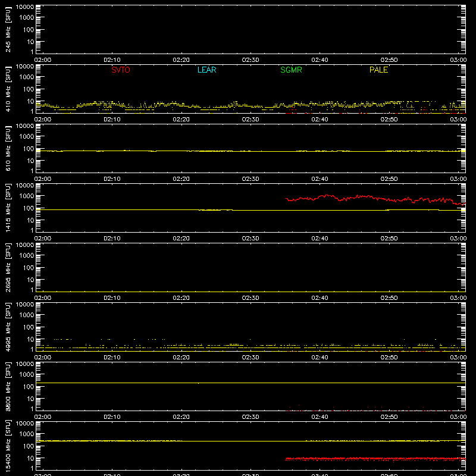The image size is (476, 476).
Task: Click the 100 y-axis label of 8800 MHz panel
Action: (x=29, y=387)
